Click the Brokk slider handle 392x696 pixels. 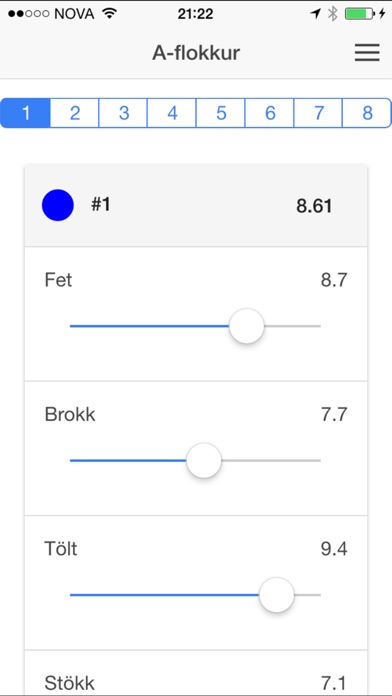(x=204, y=460)
